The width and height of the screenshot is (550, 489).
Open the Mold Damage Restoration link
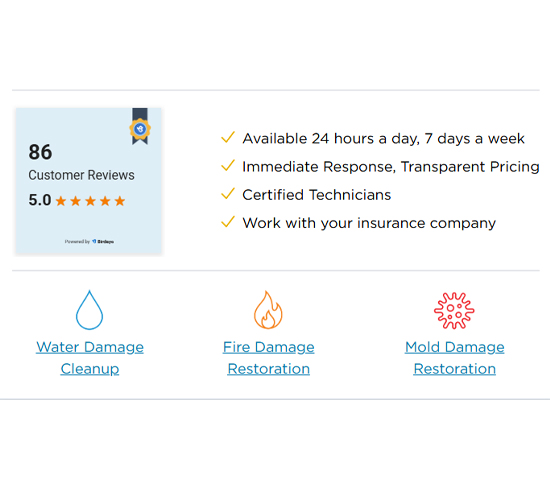click(x=455, y=358)
